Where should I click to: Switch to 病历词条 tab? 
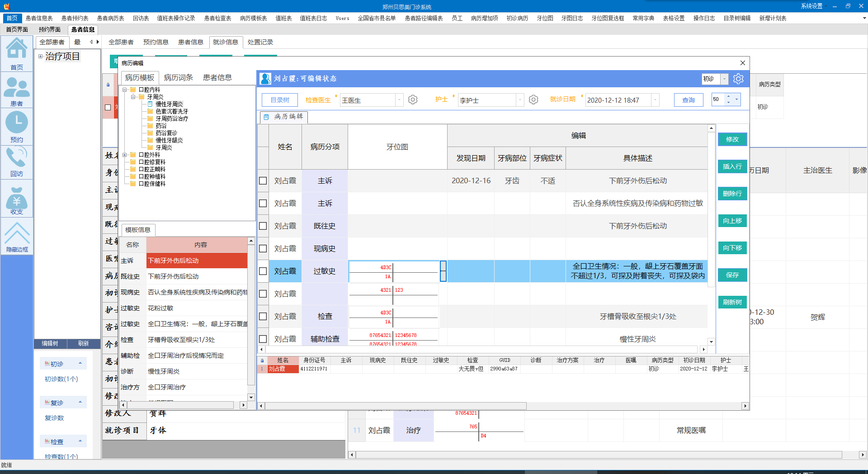point(179,77)
